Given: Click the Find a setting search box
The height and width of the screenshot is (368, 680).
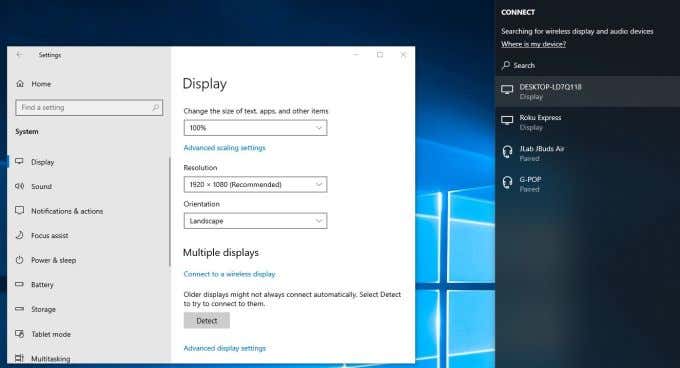Looking at the screenshot, I should (x=89, y=107).
